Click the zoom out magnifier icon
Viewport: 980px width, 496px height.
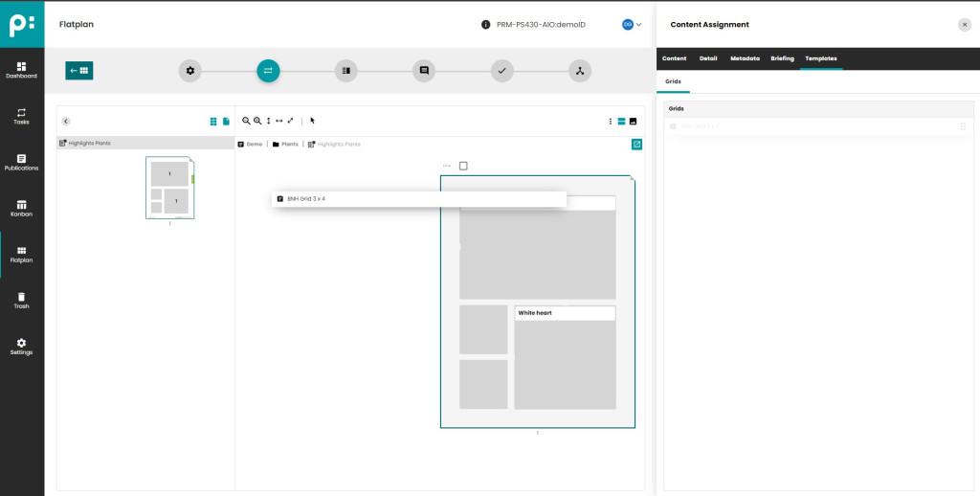click(x=246, y=122)
